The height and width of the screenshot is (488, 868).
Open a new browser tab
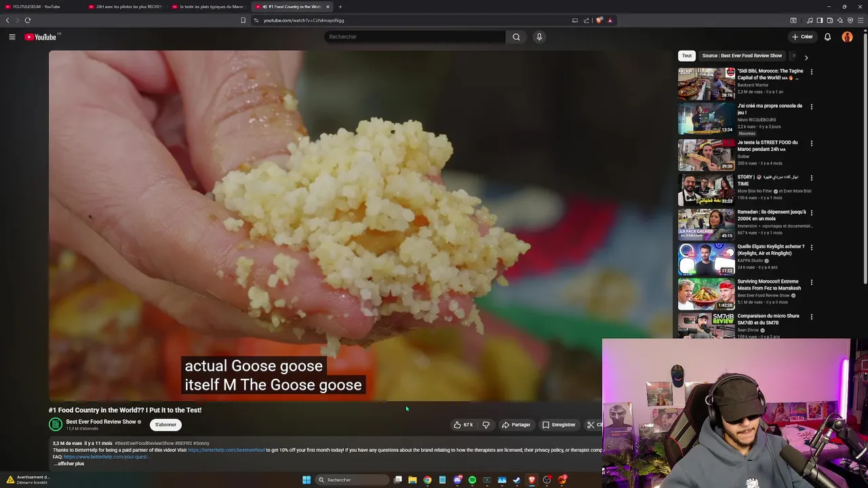[x=340, y=7]
